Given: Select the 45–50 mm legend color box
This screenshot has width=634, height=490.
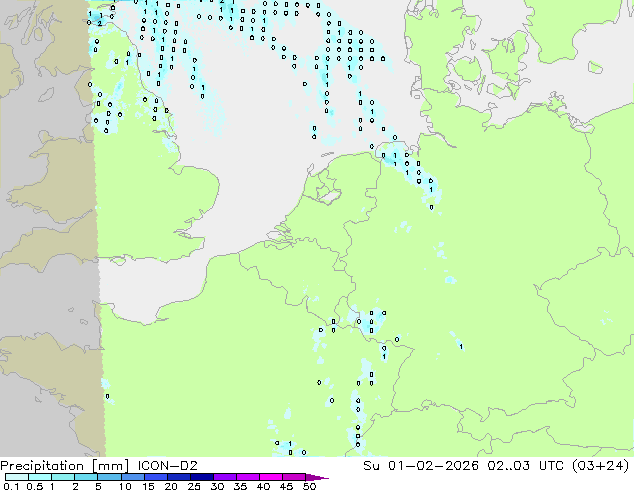Looking at the screenshot, I should point(294,477).
